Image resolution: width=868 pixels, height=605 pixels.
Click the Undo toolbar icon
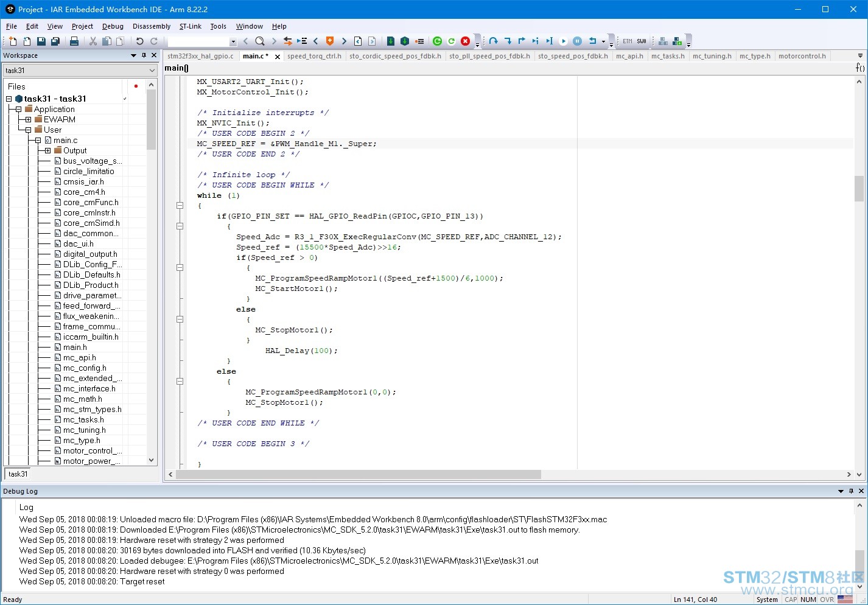point(139,41)
